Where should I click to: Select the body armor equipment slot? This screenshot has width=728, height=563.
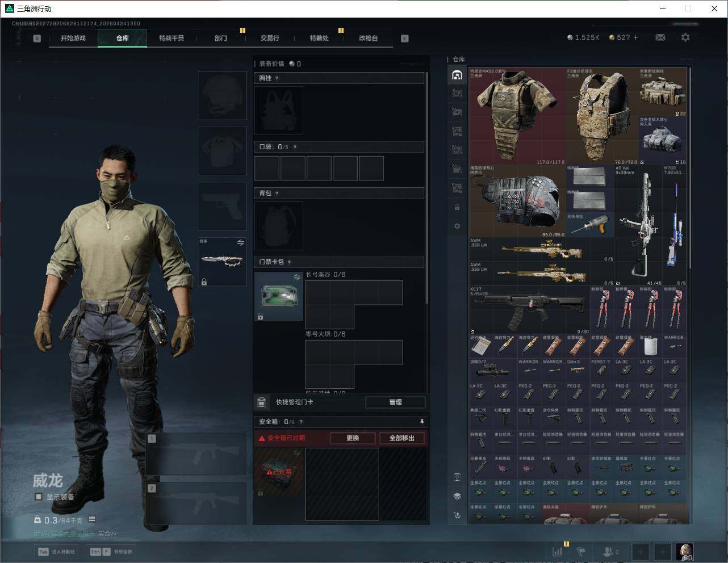[x=222, y=151]
